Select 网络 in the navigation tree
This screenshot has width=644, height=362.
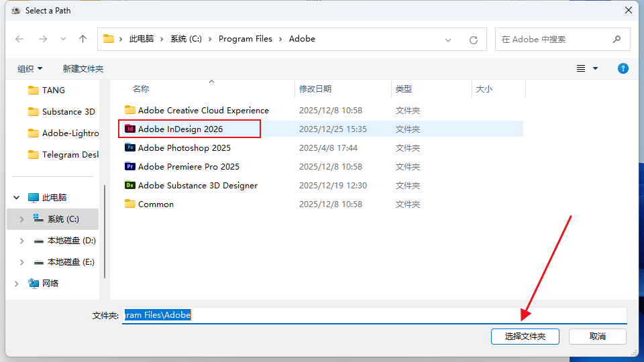[50, 283]
